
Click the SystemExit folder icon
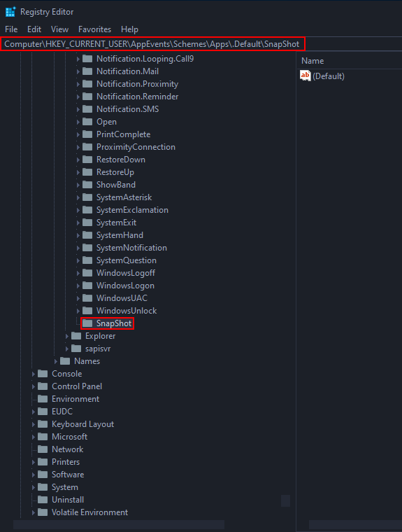tap(87, 222)
